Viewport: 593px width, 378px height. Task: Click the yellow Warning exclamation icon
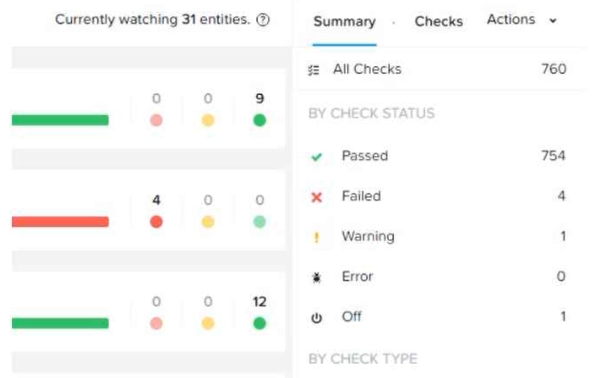click(x=317, y=237)
